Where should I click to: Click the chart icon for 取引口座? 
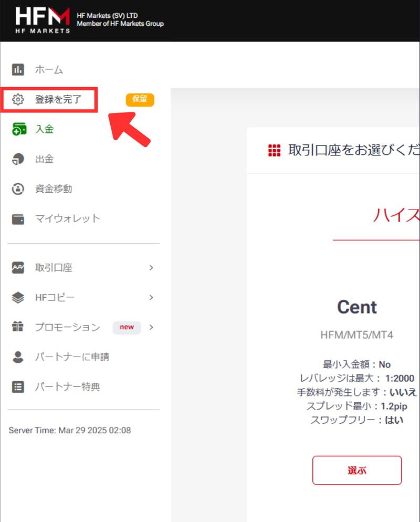18,268
